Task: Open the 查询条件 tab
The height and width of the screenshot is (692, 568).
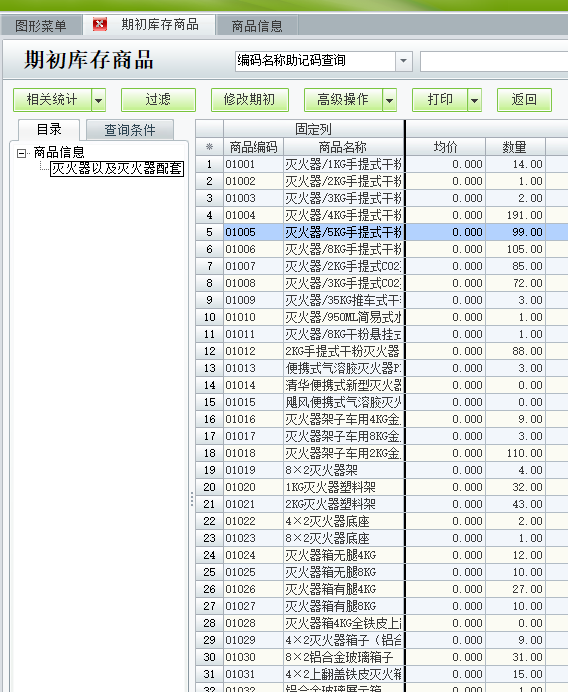Action: 130,130
